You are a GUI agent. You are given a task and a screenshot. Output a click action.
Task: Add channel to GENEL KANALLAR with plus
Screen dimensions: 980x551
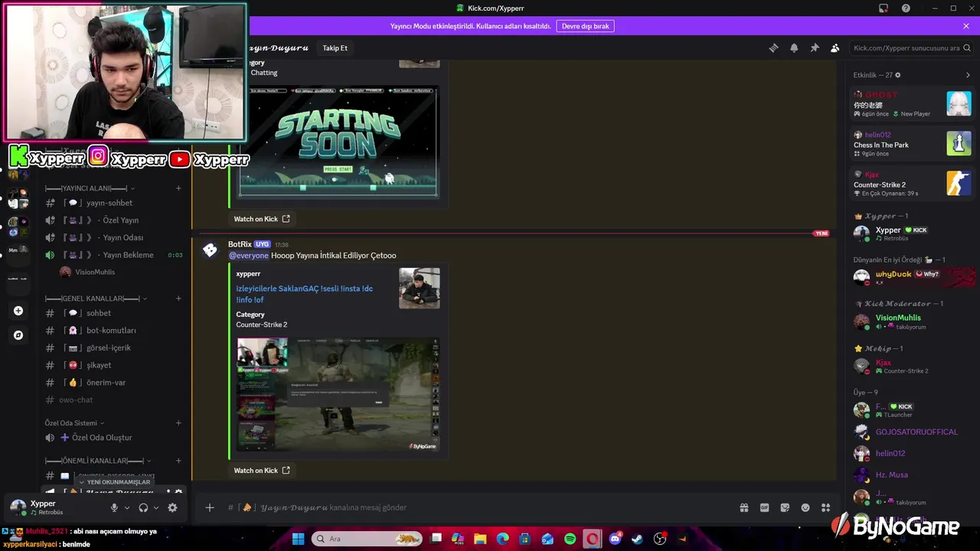tap(178, 298)
